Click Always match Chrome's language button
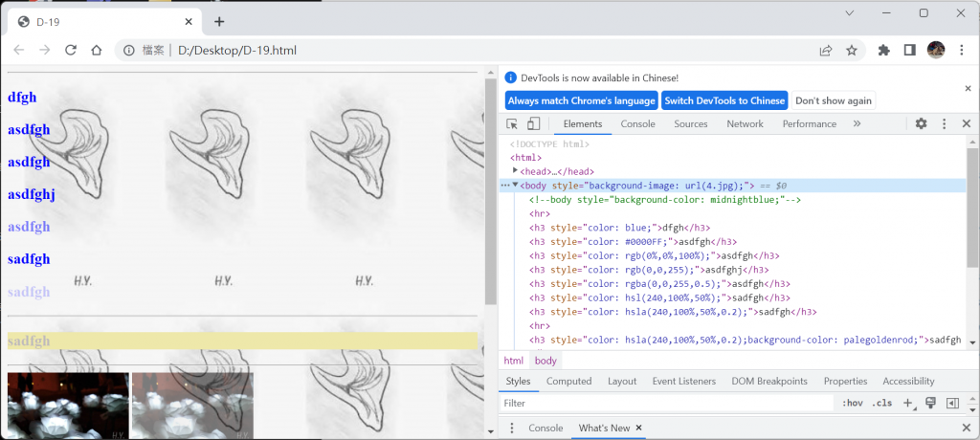This screenshot has width=980, height=440. (581, 100)
